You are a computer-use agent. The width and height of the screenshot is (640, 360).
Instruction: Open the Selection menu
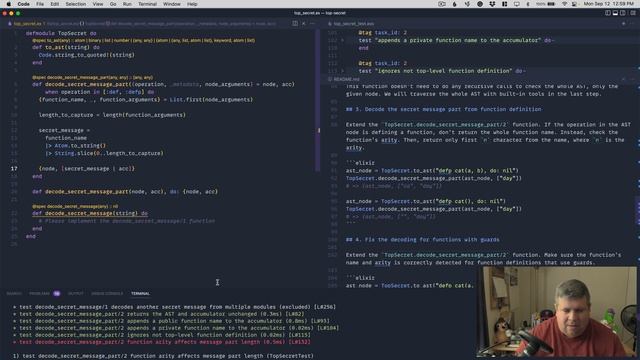click(x=76, y=4)
